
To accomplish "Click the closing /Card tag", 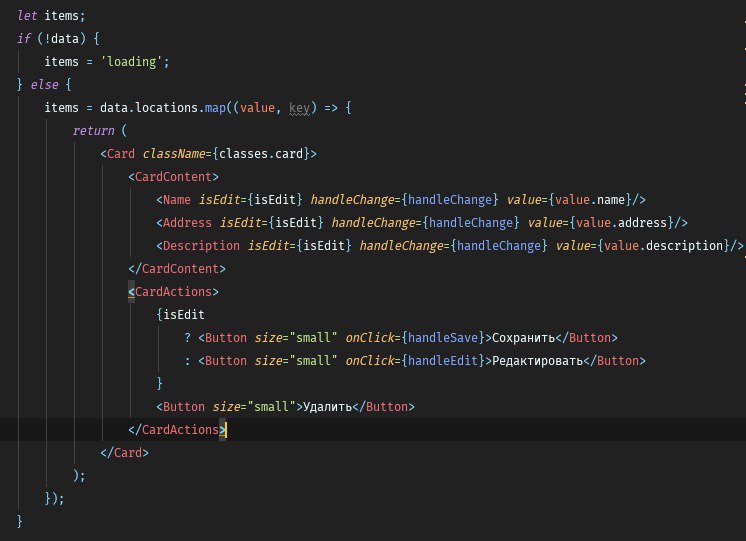I will (124, 453).
